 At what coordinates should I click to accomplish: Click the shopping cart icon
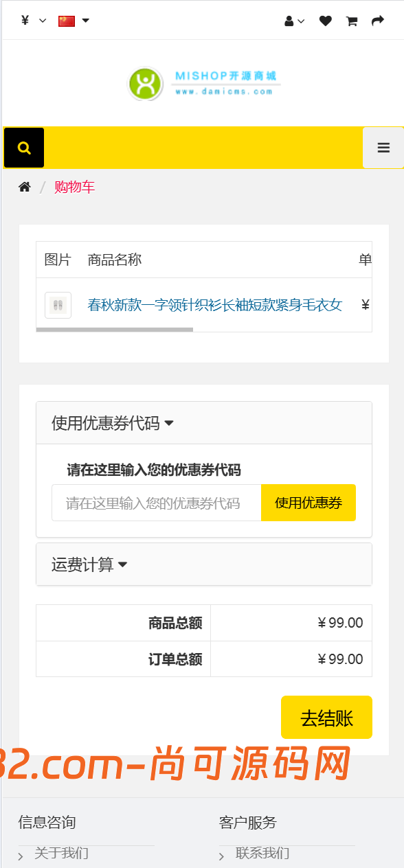[x=351, y=21]
